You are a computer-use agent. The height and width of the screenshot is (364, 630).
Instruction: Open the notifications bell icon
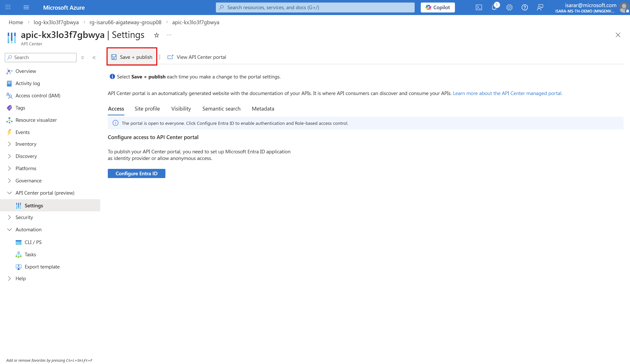494,7
